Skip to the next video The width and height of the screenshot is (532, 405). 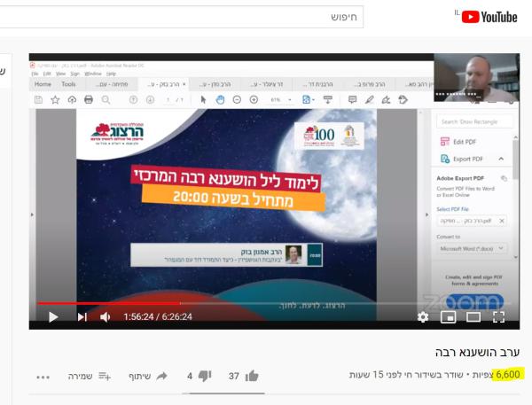[x=82, y=316]
